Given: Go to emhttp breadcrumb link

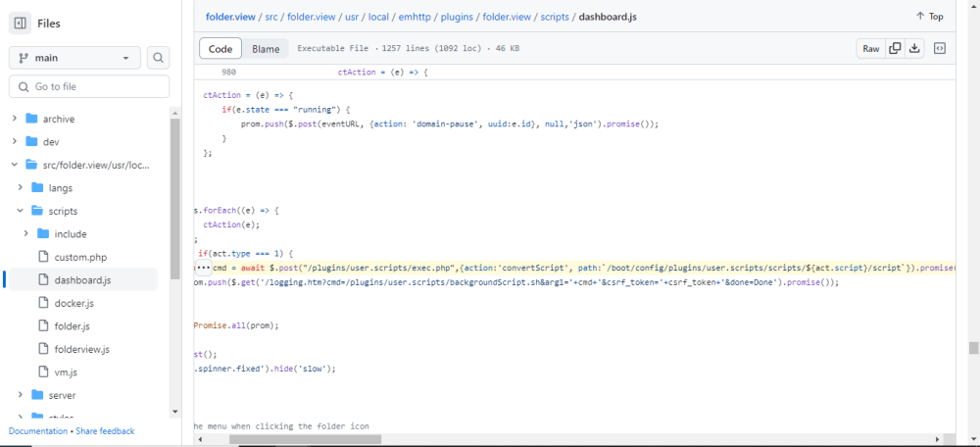Looking at the screenshot, I should coord(415,17).
